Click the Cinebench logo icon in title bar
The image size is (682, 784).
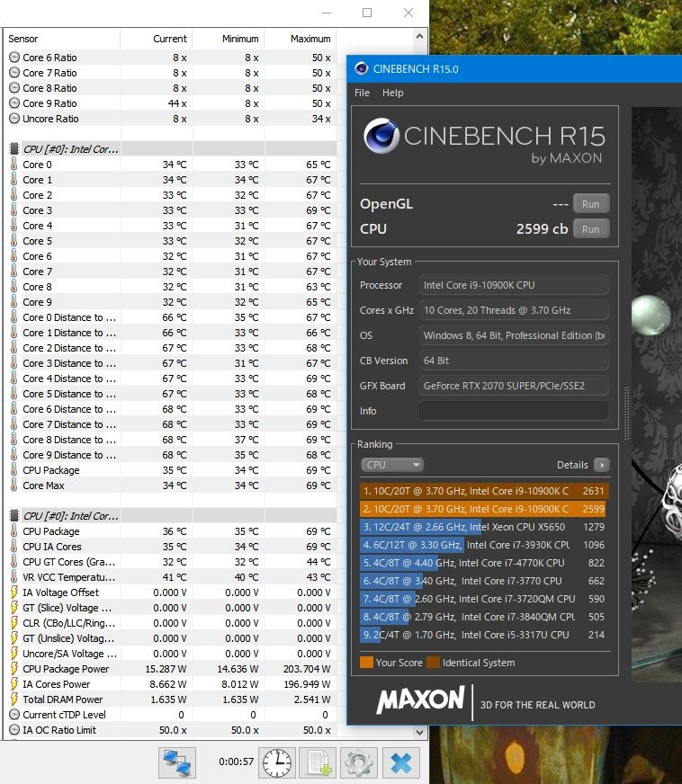[362, 68]
